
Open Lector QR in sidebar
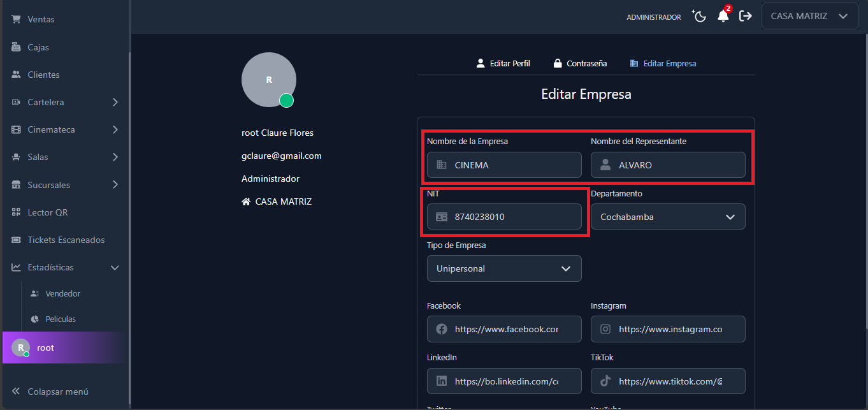click(x=47, y=212)
